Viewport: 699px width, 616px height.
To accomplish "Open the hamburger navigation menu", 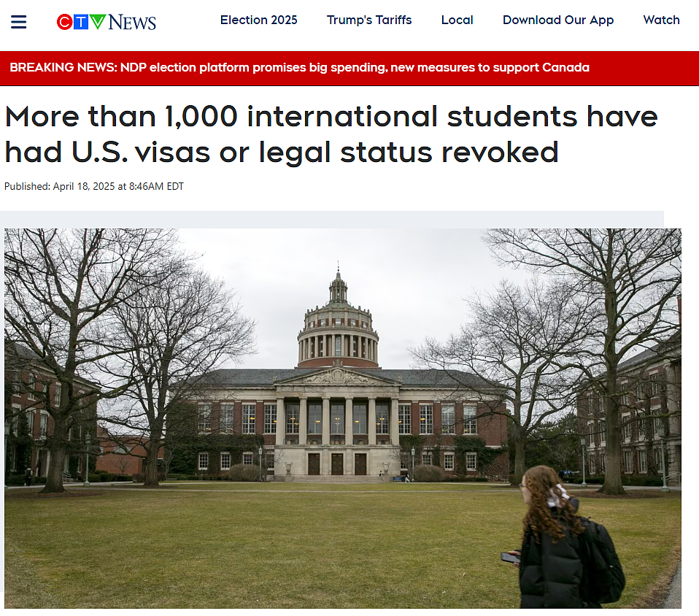I will point(18,22).
